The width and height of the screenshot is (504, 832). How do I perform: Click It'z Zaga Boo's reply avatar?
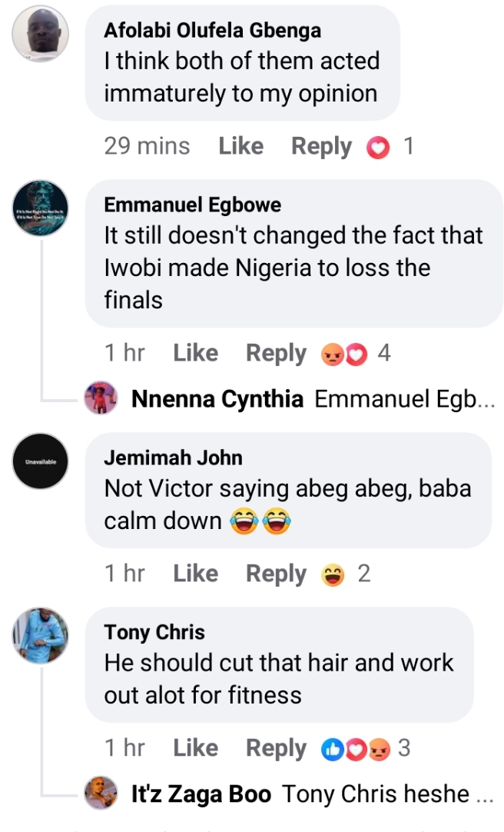101,793
